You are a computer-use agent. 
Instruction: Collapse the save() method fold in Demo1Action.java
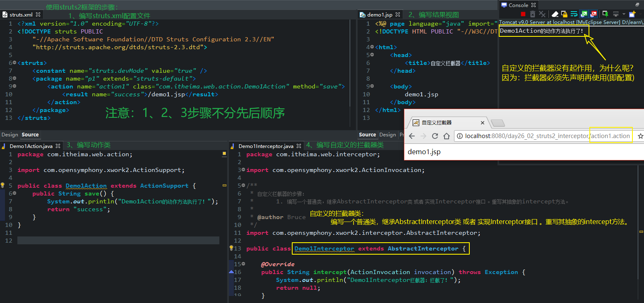tap(14, 193)
